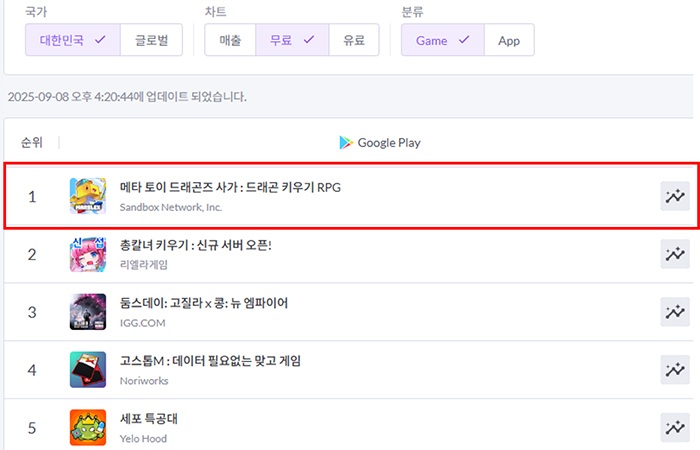The height and width of the screenshot is (450, 700).
Task: Select the 매출 chart option
Action: [x=230, y=41]
